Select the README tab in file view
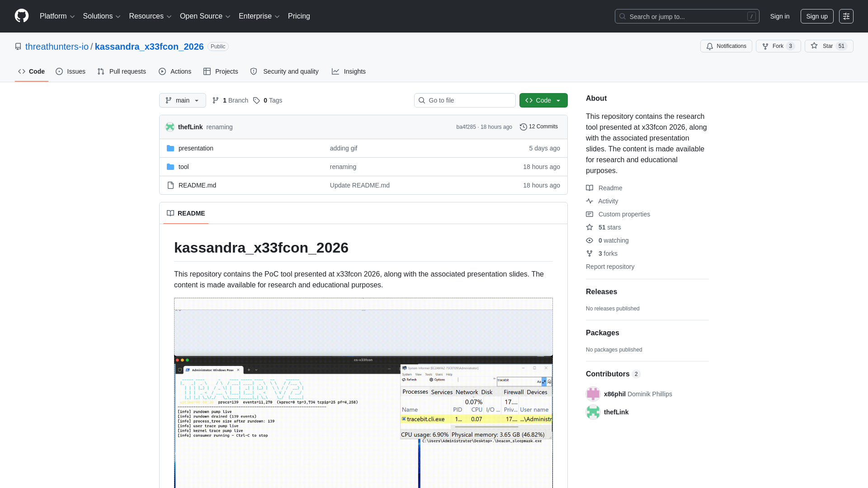 pos(186,213)
